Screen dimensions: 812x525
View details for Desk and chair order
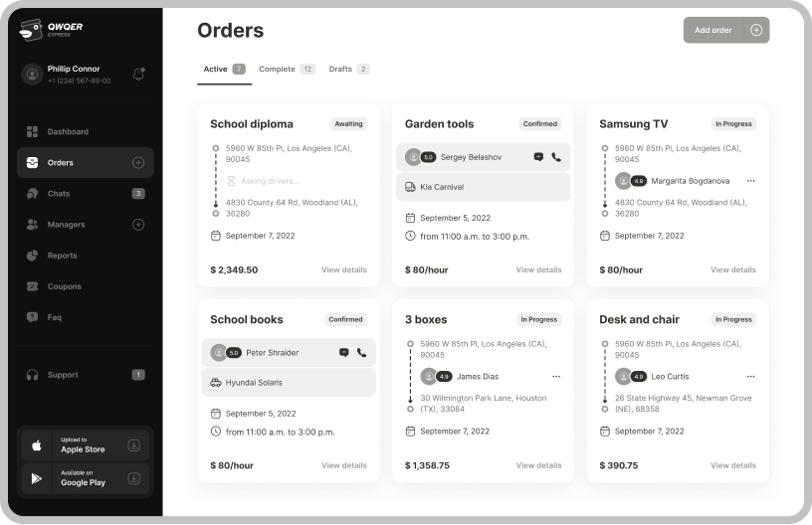click(x=732, y=464)
